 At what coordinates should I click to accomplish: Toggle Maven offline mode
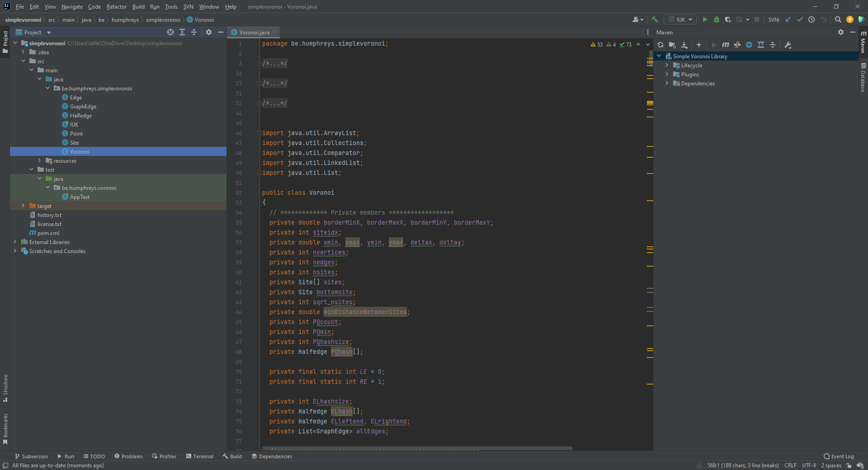point(737,45)
